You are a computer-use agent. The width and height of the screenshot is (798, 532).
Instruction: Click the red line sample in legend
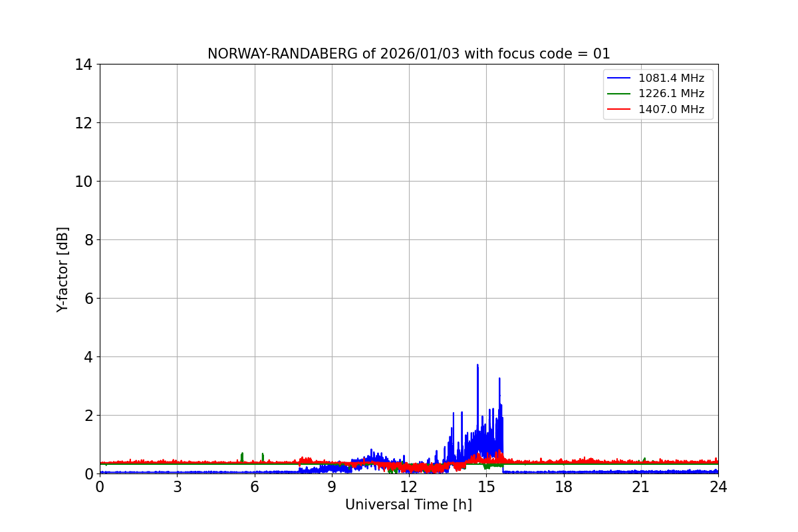(620, 110)
